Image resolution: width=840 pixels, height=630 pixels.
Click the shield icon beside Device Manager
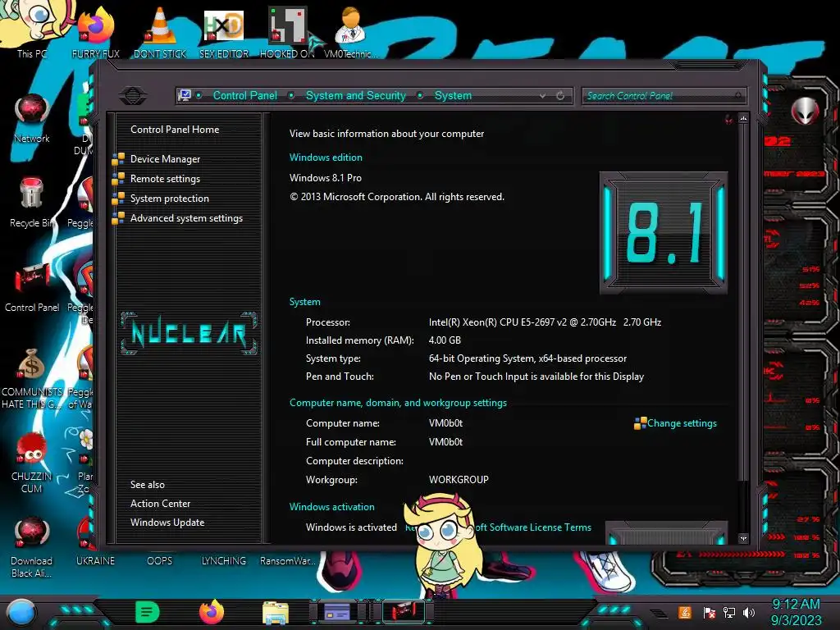pos(118,159)
